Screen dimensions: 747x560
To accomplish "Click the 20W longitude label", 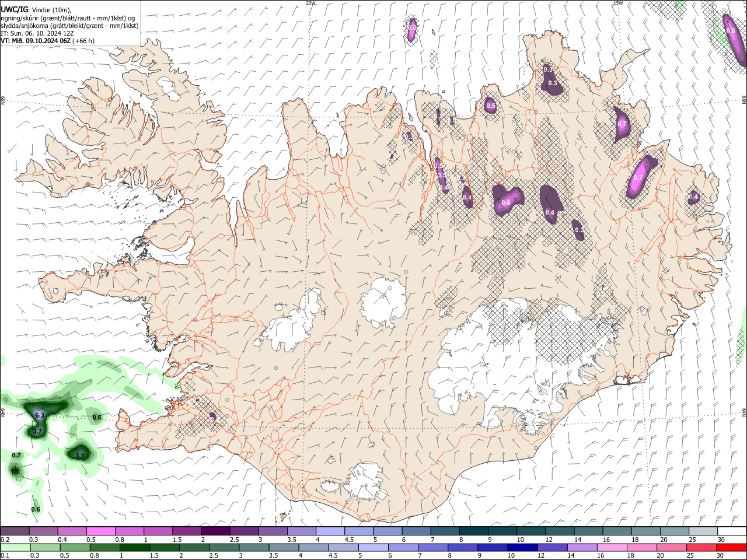I will tap(310, 3).
